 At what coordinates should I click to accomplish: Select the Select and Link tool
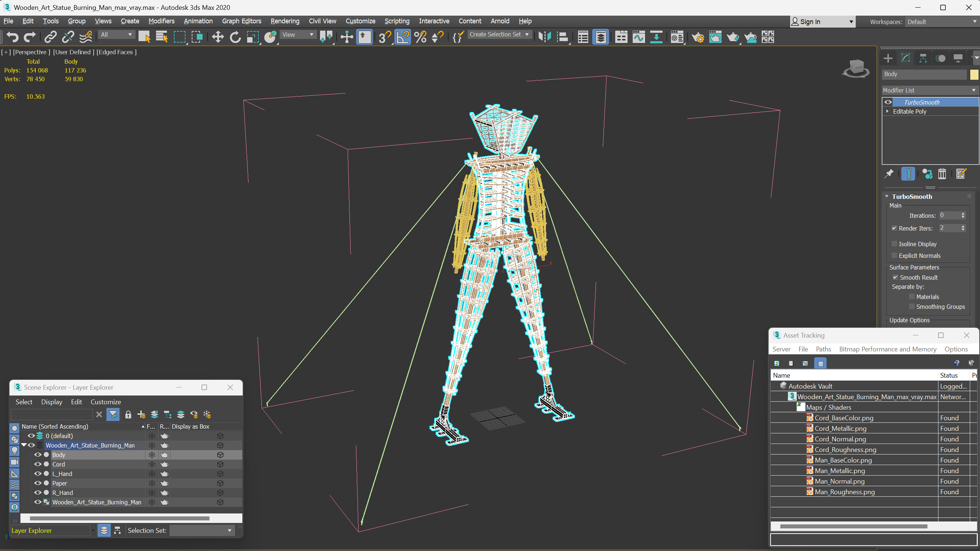pos(50,37)
